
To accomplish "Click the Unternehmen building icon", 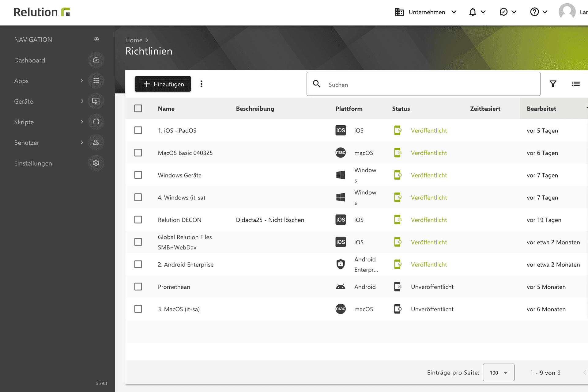I will [399, 12].
